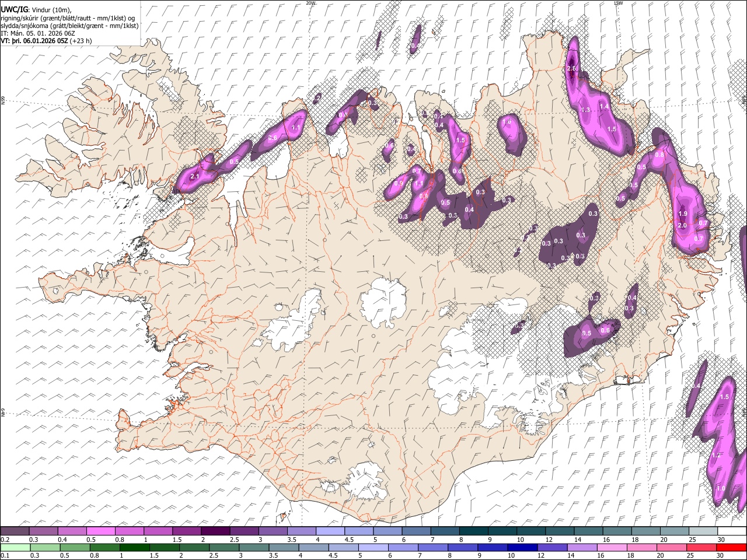
Task: Click the 4–4.5 light lavender swatch, upper legend row
Action: (x=329, y=531)
